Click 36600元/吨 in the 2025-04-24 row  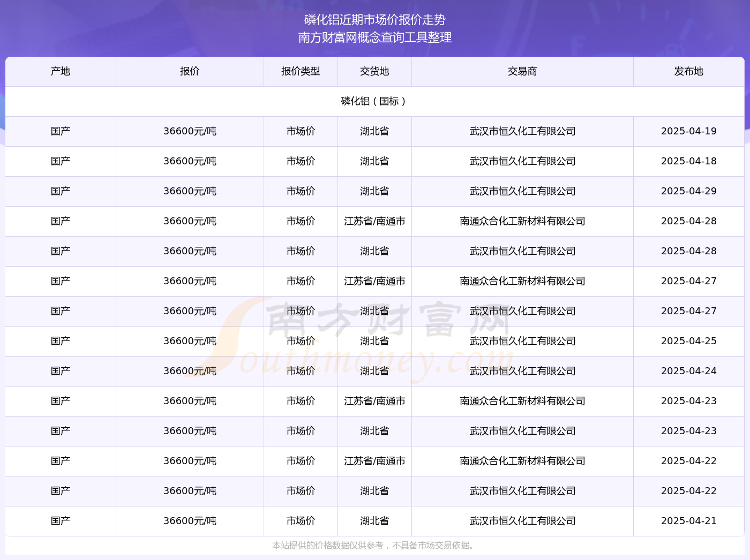[190, 371]
